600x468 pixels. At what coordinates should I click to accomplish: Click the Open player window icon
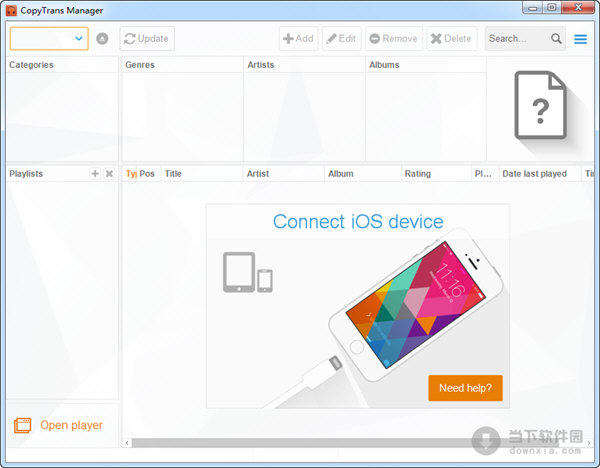(23, 425)
